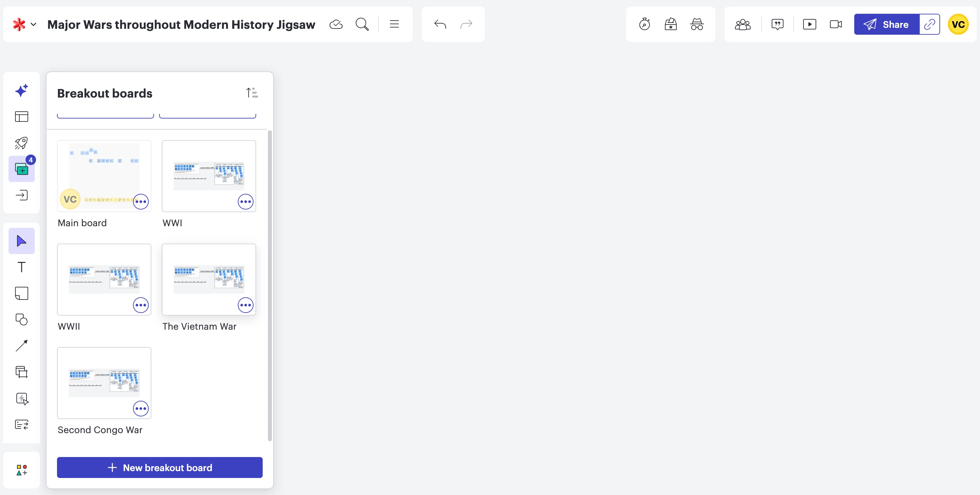Screen dimensions: 980x495
Task: Click New breakout board button
Action: point(160,467)
